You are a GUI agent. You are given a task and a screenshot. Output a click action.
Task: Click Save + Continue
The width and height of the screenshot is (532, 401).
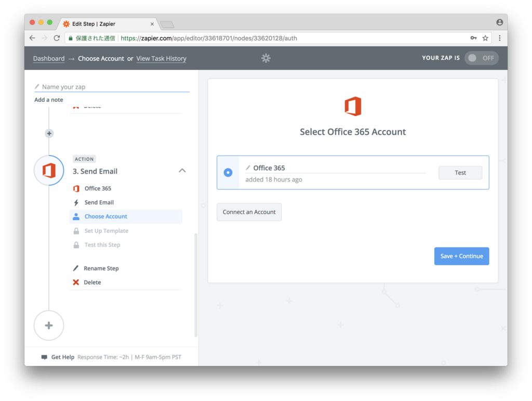[461, 256]
